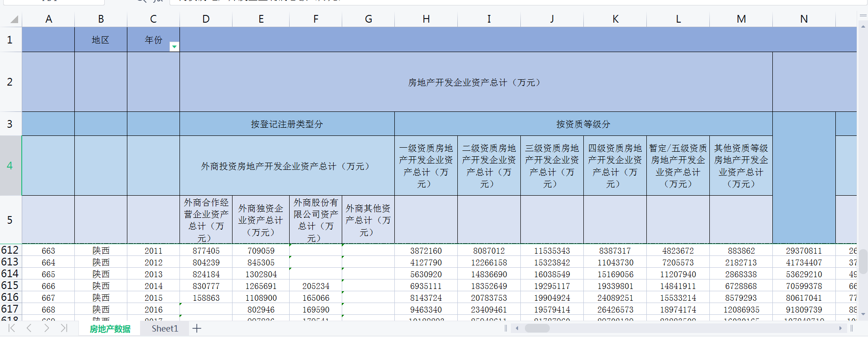Select column I header
The width and height of the screenshot is (868, 337).
point(489,19)
